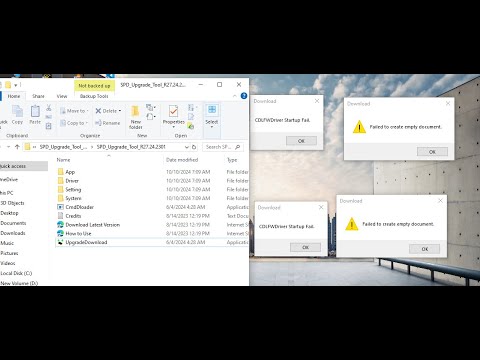Click the Paste shortcut icon in Clipboard group

[49, 126]
